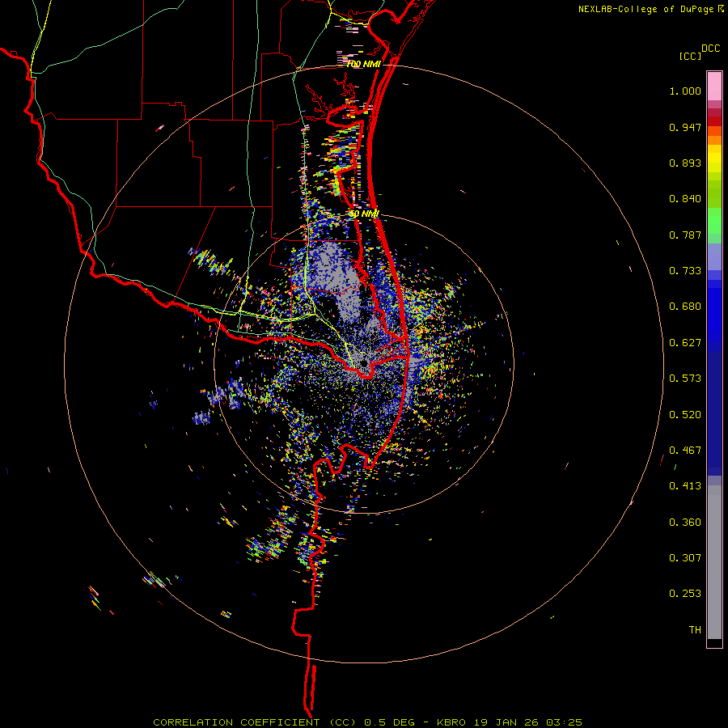Viewport: 728px width, 728px height.
Task: Click the 0.520 colorbar value
Action: tap(685, 415)
